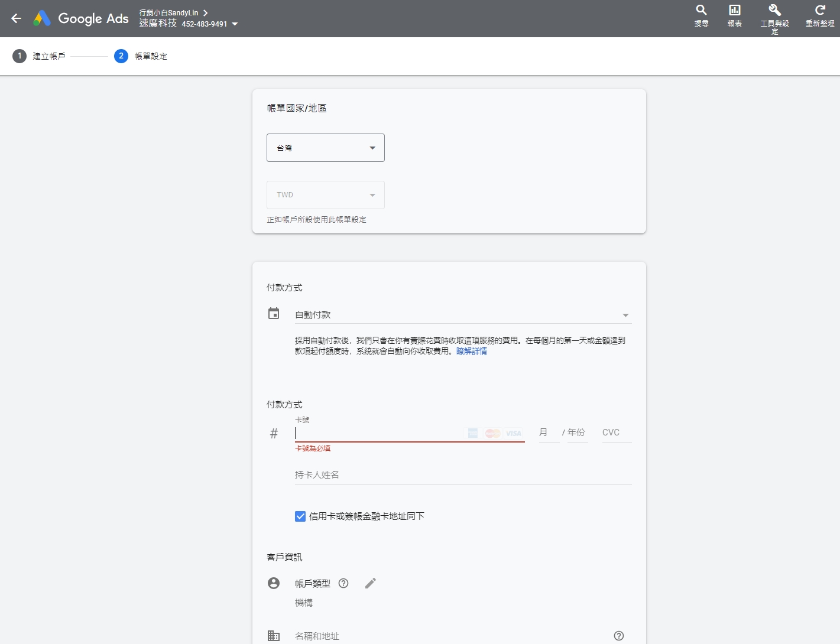Screen dimensions: 840x644
Task: Open the 台灣 billing country dropdown
Action: click(x=326, y=148)
